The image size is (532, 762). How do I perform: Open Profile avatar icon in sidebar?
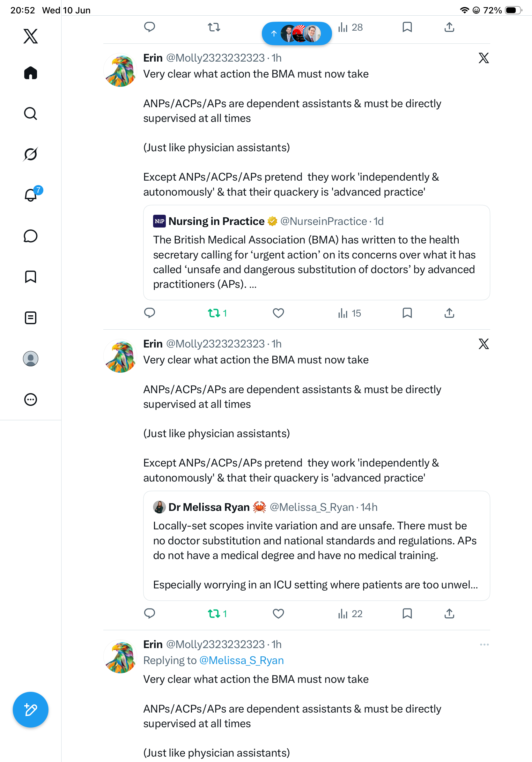tap(31, 359)
